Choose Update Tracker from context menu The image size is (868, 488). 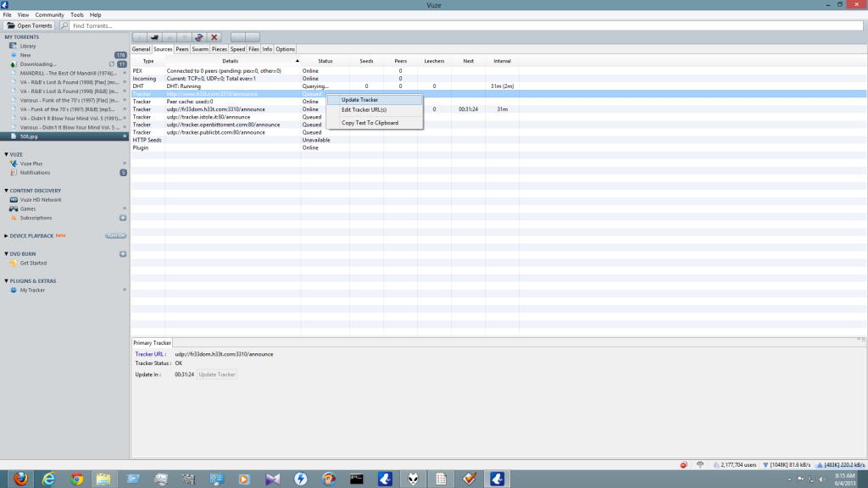374,100
